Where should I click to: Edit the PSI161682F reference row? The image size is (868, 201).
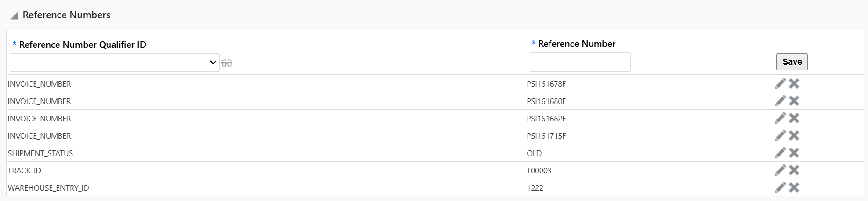click(780, 118)
